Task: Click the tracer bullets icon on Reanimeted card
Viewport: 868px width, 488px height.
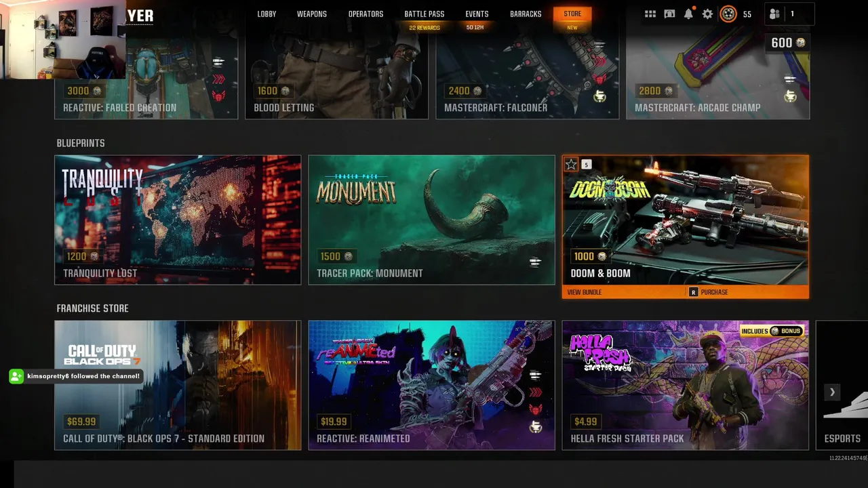Action: [535, 375]
